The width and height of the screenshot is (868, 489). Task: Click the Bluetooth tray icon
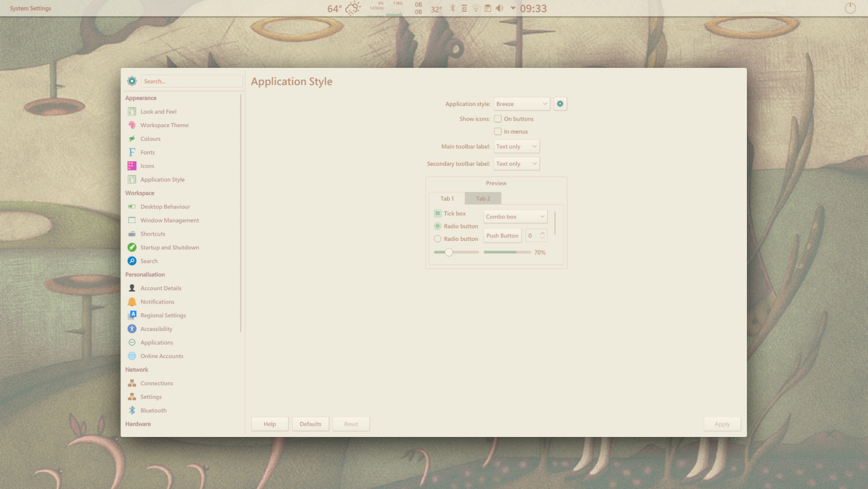pos(452,9)
